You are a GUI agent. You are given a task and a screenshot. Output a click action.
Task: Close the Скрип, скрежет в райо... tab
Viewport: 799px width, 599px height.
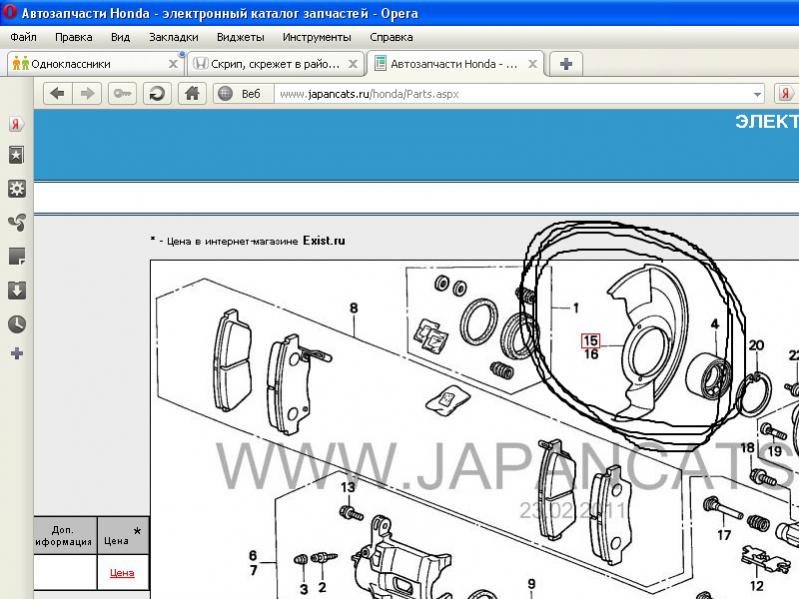click(353, 64)
